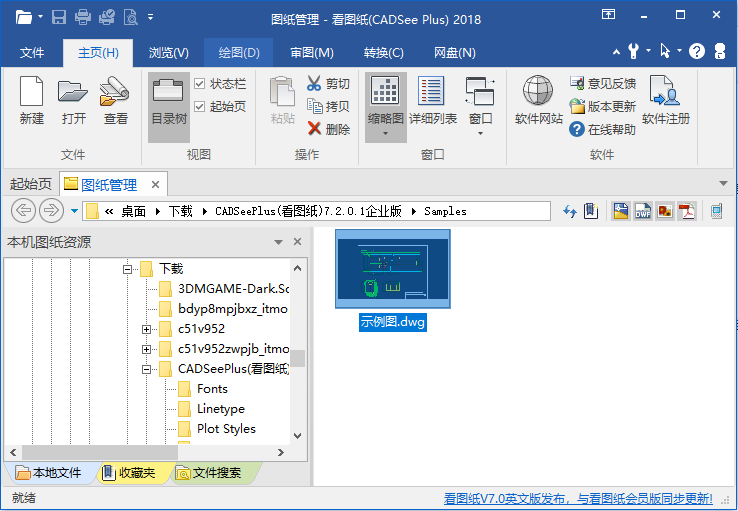
Task: Open the 本机图纸资源 panel options arrow
Action: [x=279, y=242]
